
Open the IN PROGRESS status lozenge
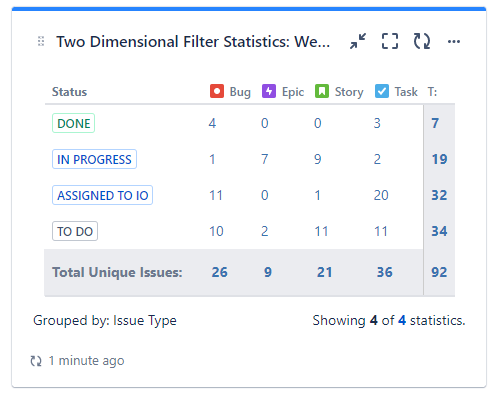[94, 159]
